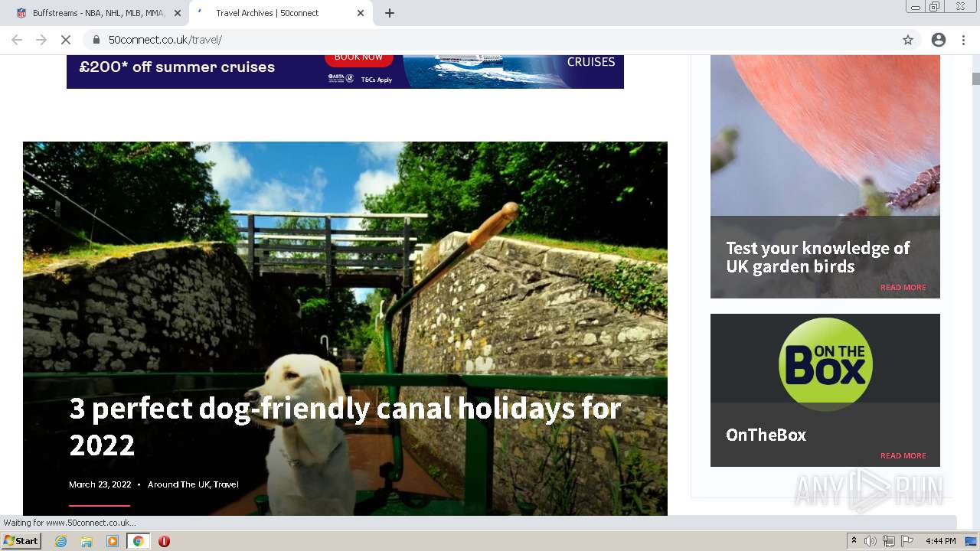Open the Chrome three-dot menu
The height and width of the screenshot is (551, 980).
coord(963,40)
